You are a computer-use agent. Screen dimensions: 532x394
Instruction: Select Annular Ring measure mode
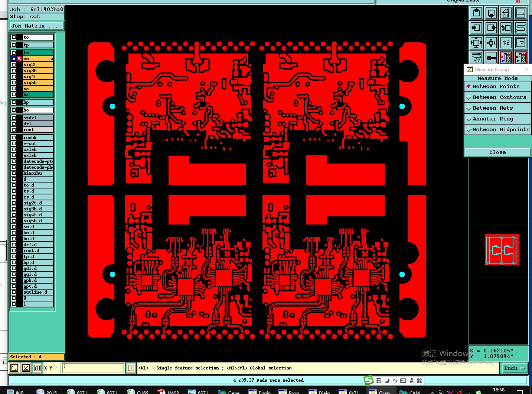pyautogui.click(x=498, y=119)
